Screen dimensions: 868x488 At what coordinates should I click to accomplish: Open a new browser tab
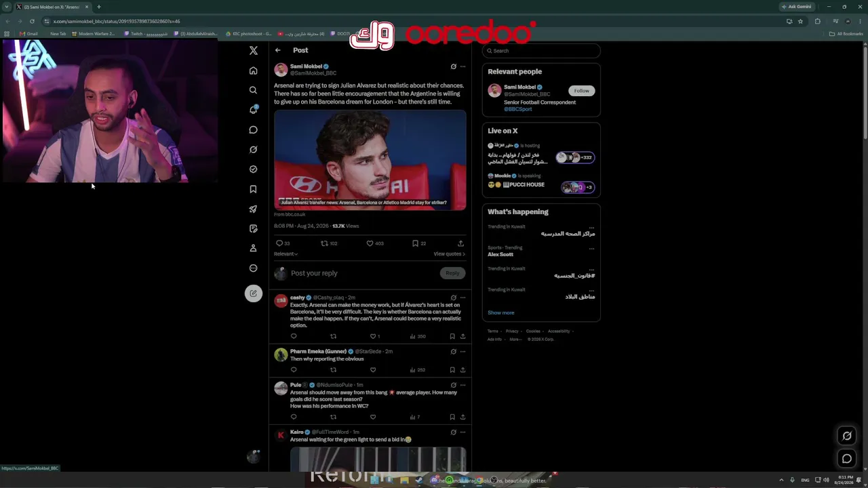pos(98,7)
